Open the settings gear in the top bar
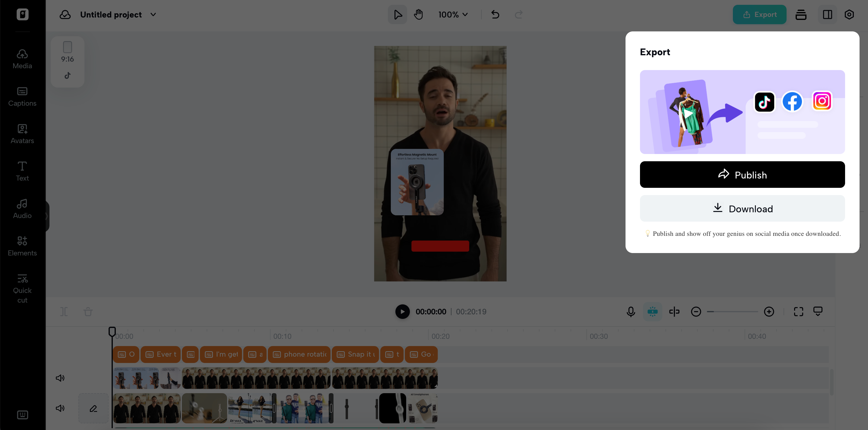Viewport: 868px width, 430px height. (x=849, y=14)
